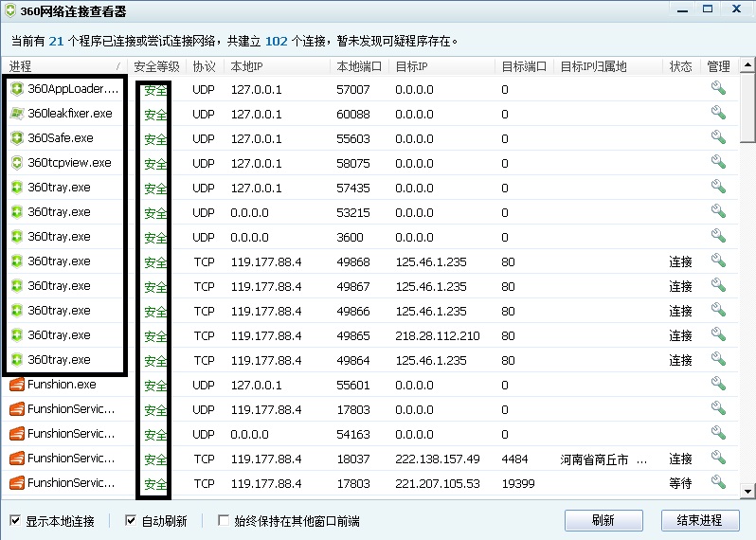
Task: Click wrench icon in 360Safe.exe row
Action: [718, 137]
